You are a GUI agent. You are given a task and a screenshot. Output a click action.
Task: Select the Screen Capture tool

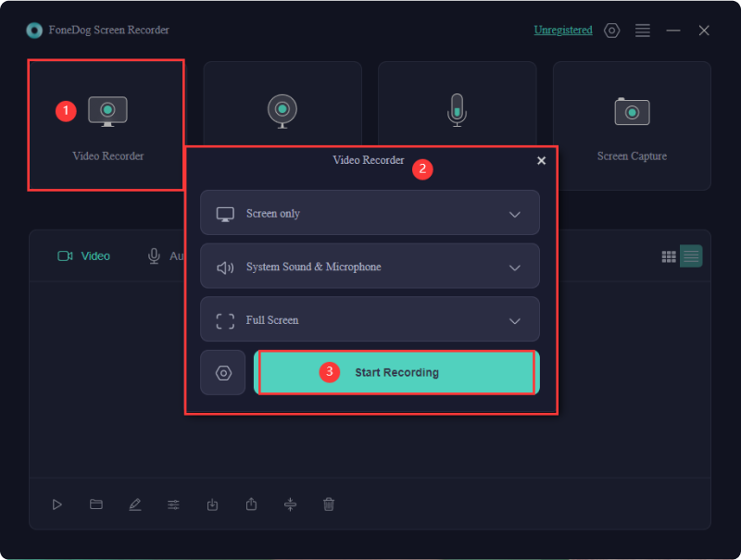click(x=632, y=109)
